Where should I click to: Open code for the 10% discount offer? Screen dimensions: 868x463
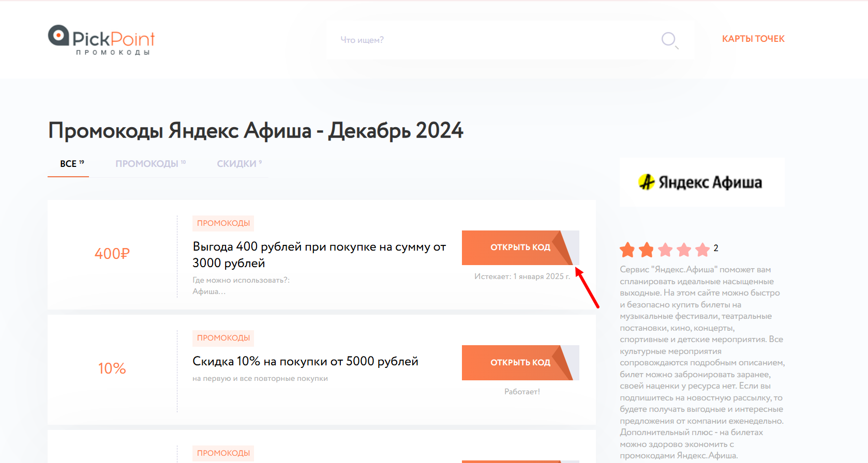point(520,363)
